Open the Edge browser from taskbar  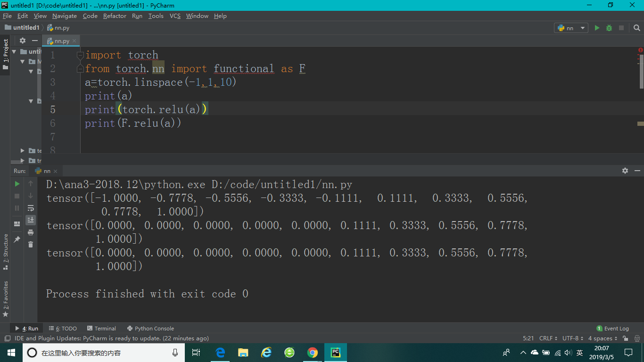pos(220,353)
